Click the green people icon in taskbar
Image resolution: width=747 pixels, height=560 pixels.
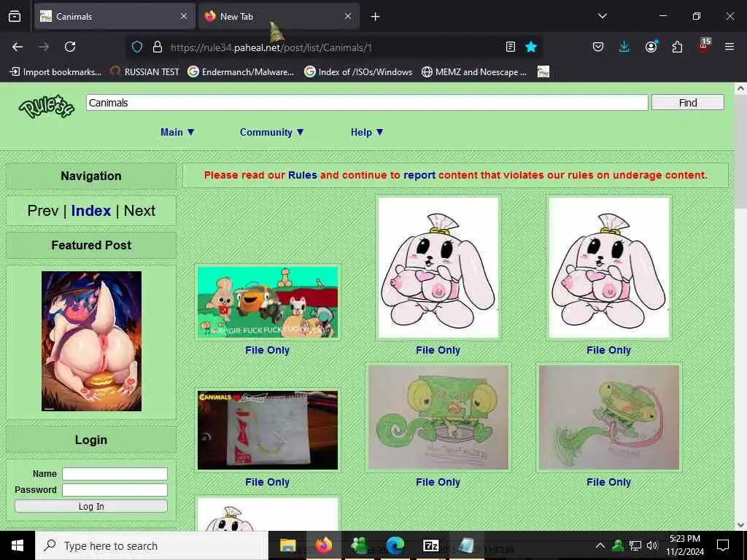[359, 545]
